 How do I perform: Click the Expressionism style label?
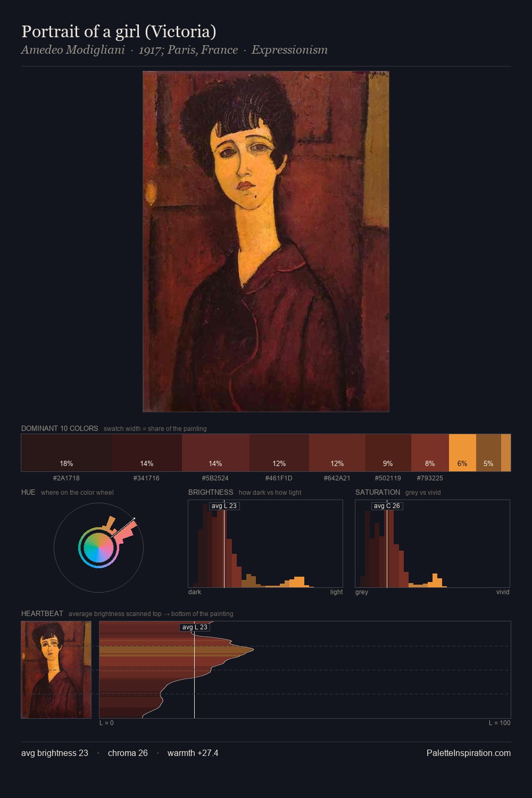tap(289, 50)
